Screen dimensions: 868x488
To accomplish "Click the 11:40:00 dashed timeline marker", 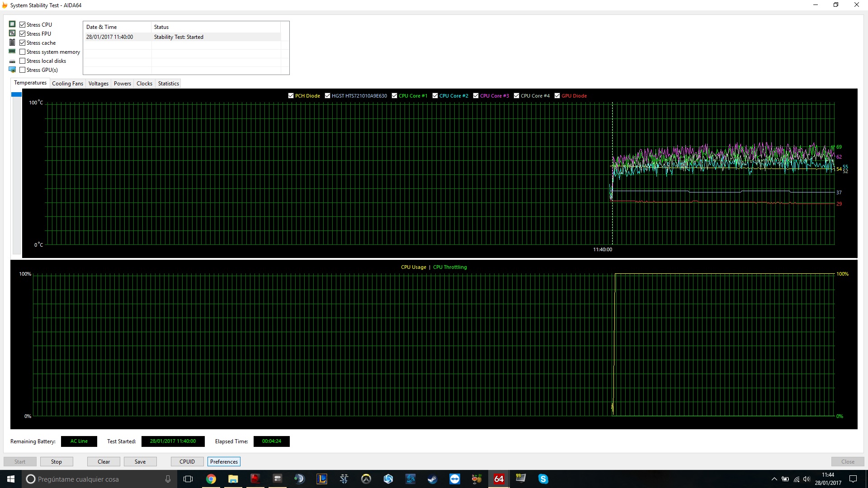I will pyautogui.click(x=613, y=174).
